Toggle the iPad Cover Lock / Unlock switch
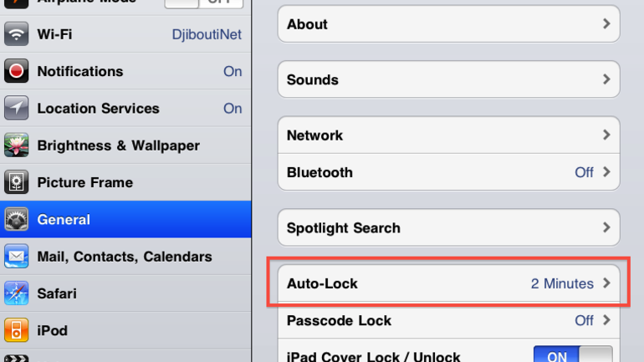This screenshot has height=362, width=644. pos(573,354)
